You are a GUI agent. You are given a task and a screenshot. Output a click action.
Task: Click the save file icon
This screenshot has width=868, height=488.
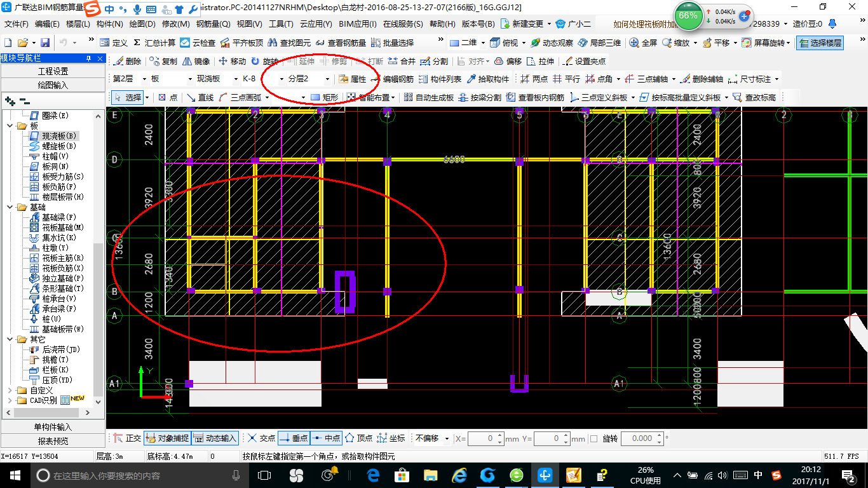click(x=45, y=43)
